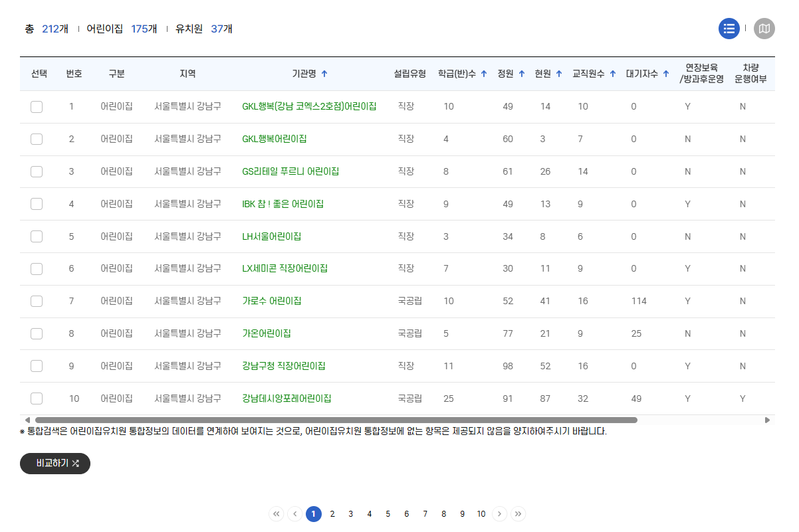
Task: Tick 강남구청 직장어린이집 checkbox
Action: coord(37,366)
